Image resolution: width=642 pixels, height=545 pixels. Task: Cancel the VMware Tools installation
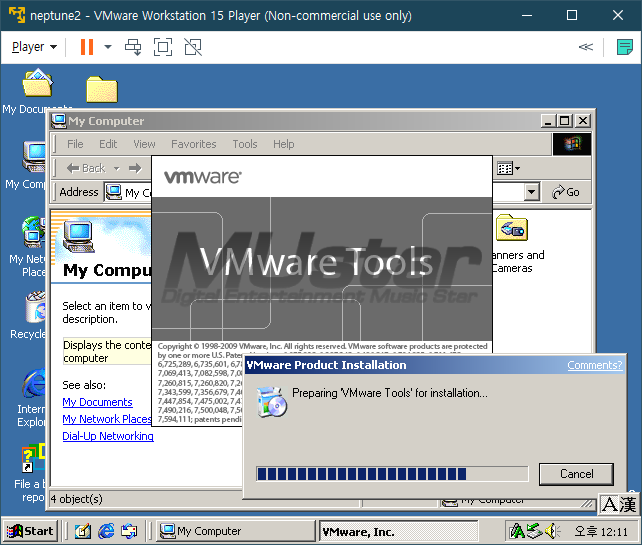pos(576,474)
